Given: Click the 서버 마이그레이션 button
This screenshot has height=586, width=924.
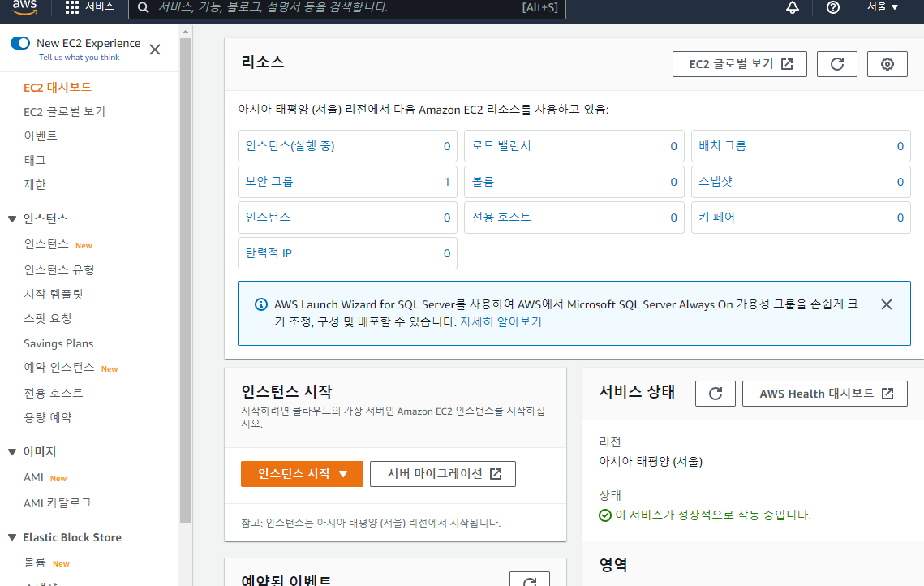Looking at the screenshot, I should click(443, 474).
